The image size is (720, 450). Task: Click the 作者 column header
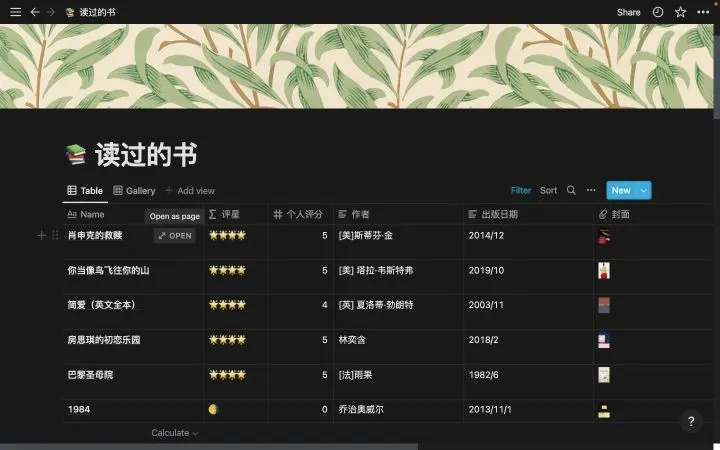coord(398,214)
